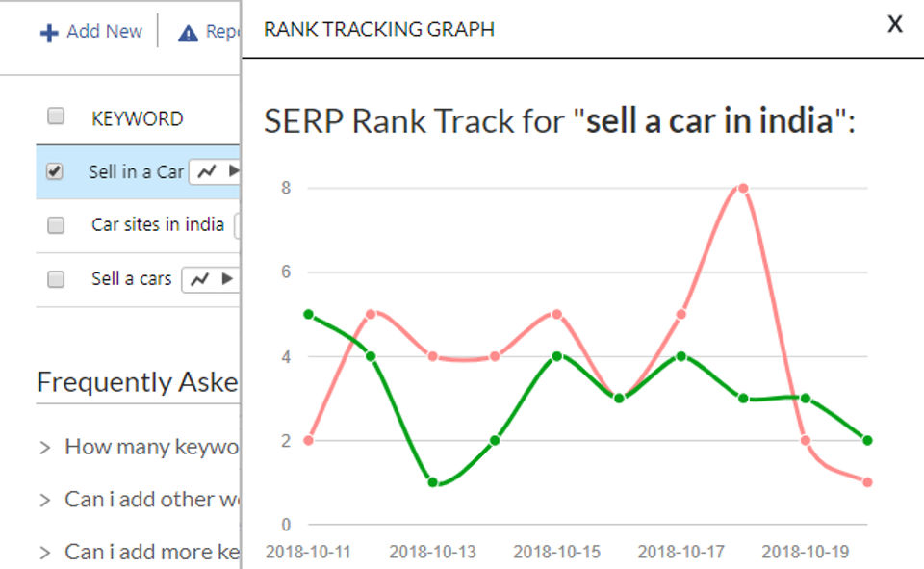Toggle the select-all KEYWORD header checkbox

pyautogui.click(x=56, y=116)
